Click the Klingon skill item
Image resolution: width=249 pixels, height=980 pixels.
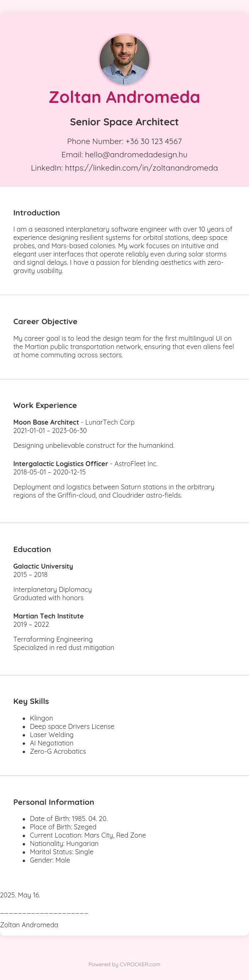[41, 718]
